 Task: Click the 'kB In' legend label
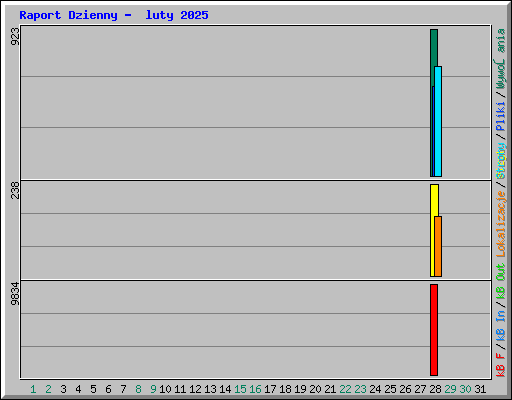(500, 325)
